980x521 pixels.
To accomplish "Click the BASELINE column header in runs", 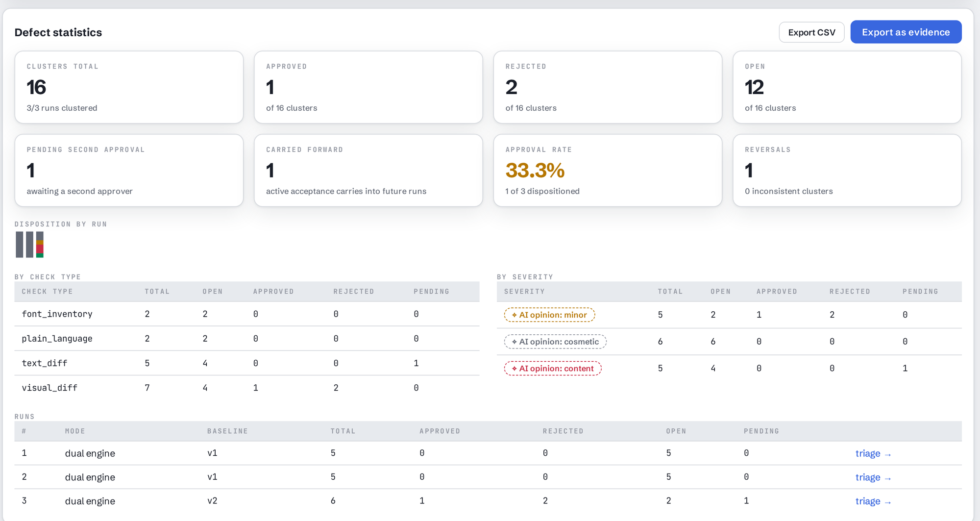I will click(x=227, y=431).
